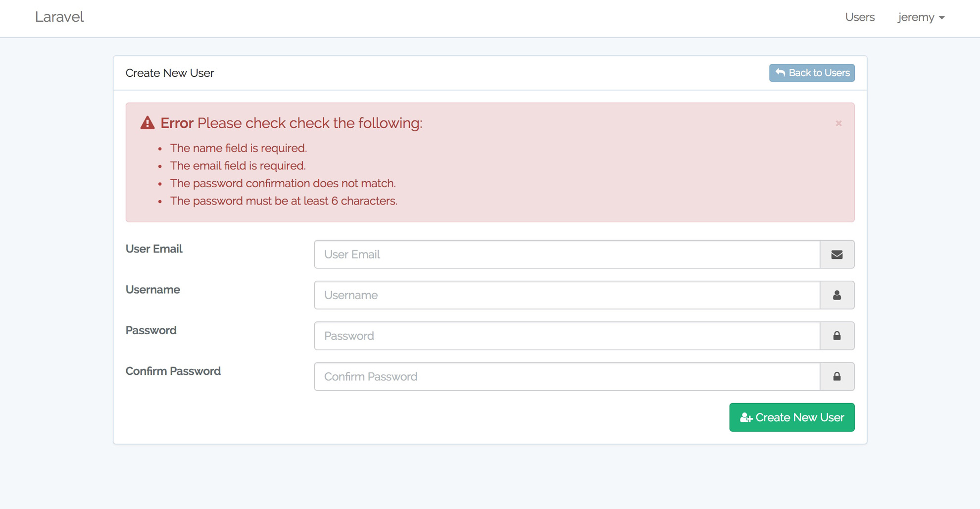Click the Confirm Password field label
Screen dimensions: 980x509
[x=173, y=371]
